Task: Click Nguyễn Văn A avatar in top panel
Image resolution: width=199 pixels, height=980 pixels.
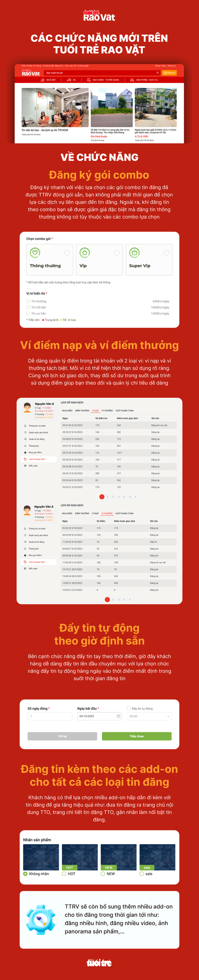Action: [x=27, y=407]
